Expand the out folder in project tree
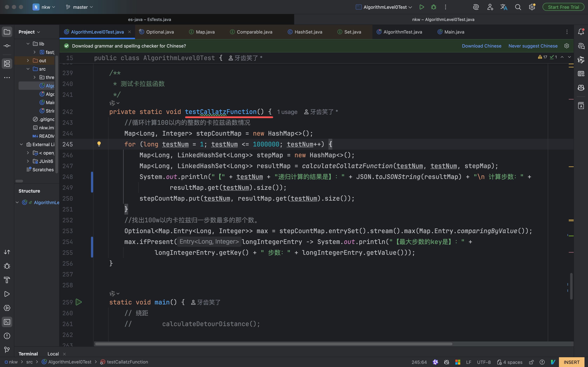Image resolution: width=588 pixels, height=367 pixels. click(x=28, y=60)
